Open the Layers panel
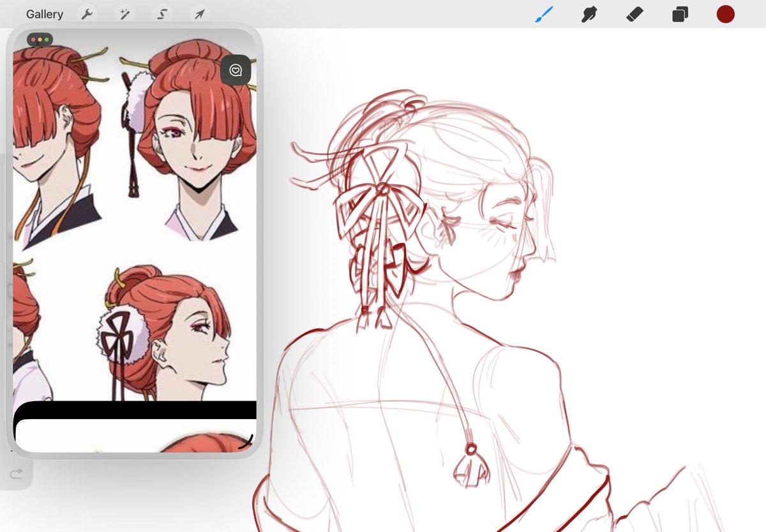This screenshot has height=532, width=766. coord(680,14)
